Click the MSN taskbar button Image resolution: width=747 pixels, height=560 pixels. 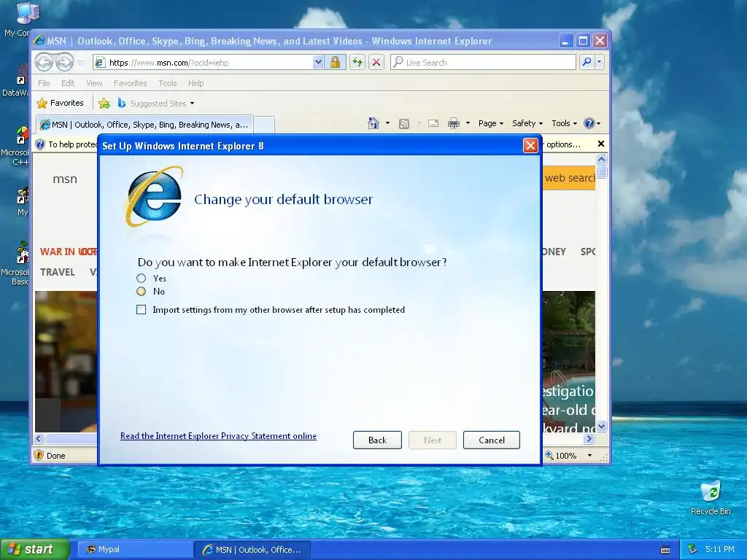point(252,550)
